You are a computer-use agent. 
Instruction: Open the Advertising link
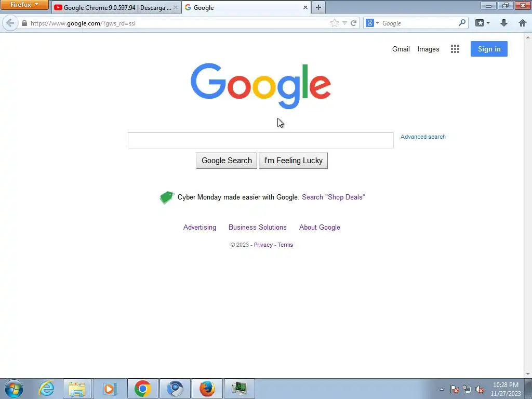pos(199,228)
